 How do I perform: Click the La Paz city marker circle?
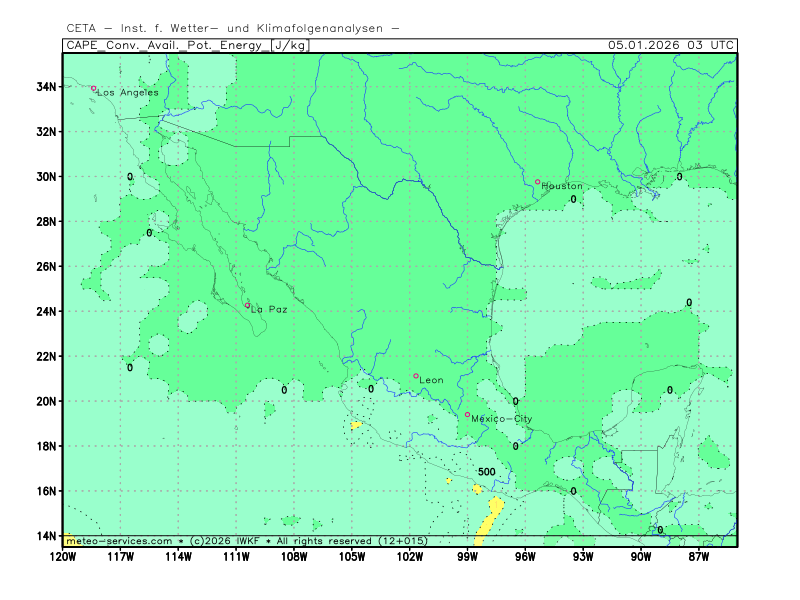(247, 306)
